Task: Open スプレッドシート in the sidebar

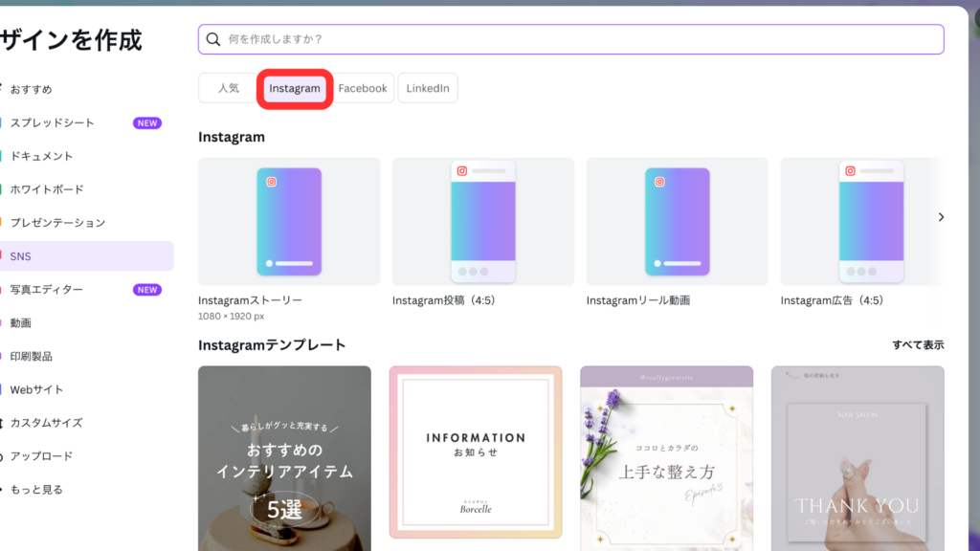Action: coord(53,122)
